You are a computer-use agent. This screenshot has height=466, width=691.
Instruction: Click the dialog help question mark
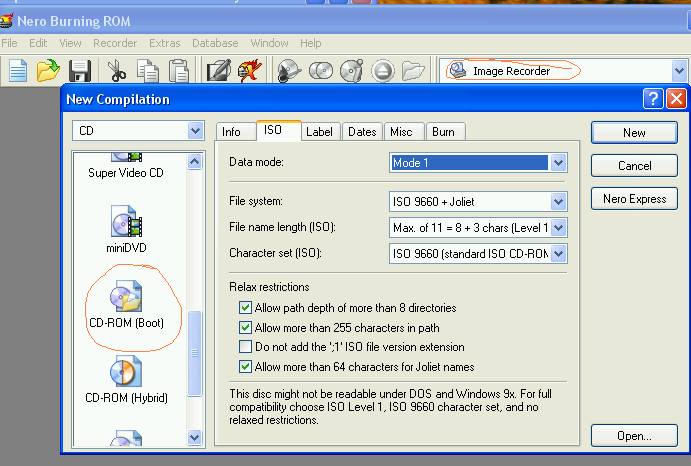[653, 98]
